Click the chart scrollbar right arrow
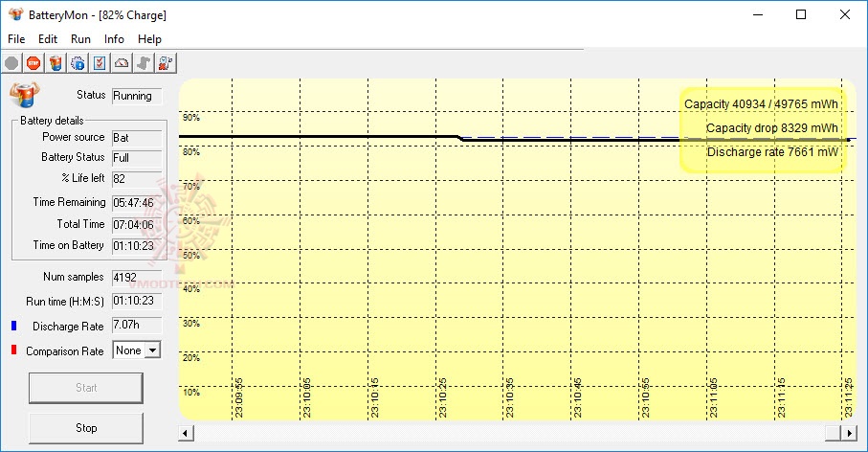Image resolution: width=868 pixels, height=452 pixels. point(849,433)
